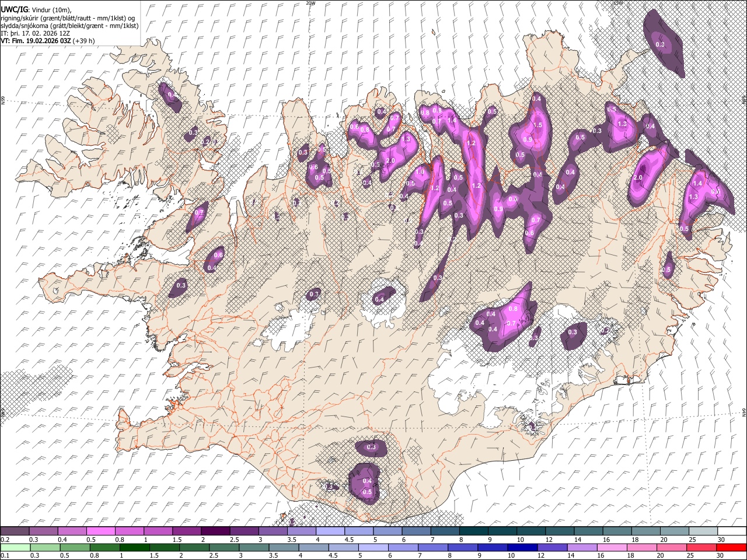This screenshot has height=560, width=747.
Task: Click the '4.5' label under the top legend row
Action: tap(349, 540)
